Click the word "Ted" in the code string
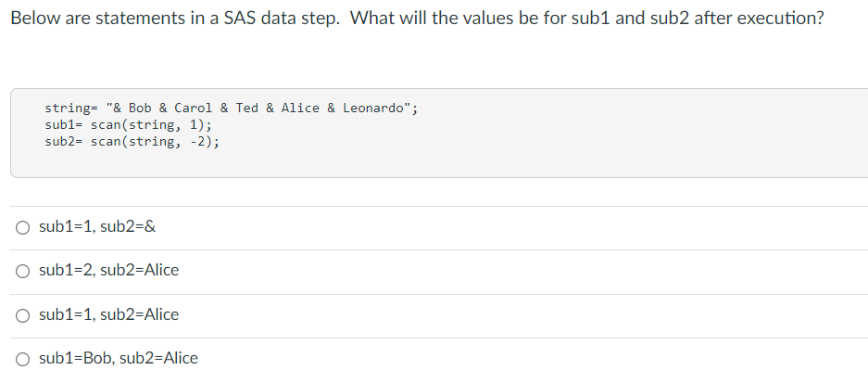The width and height of the screenshot is (868, 383). [x=247, y=108]
